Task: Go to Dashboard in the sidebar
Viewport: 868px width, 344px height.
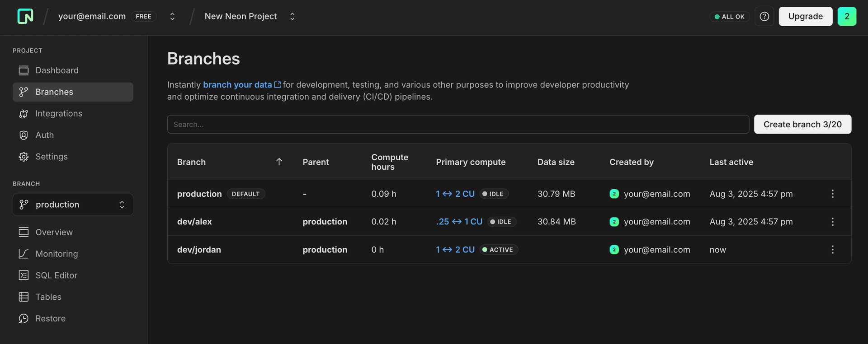Action: pos(57,70)
